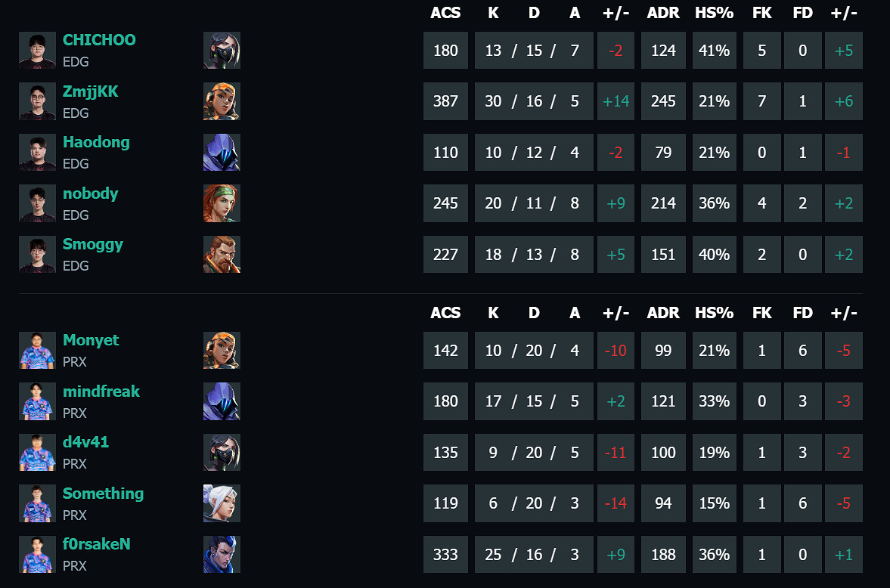This screenshot has width=890, height=588.
Task: Select Skye agent icon next to nobody
Action: pos(222,203)
